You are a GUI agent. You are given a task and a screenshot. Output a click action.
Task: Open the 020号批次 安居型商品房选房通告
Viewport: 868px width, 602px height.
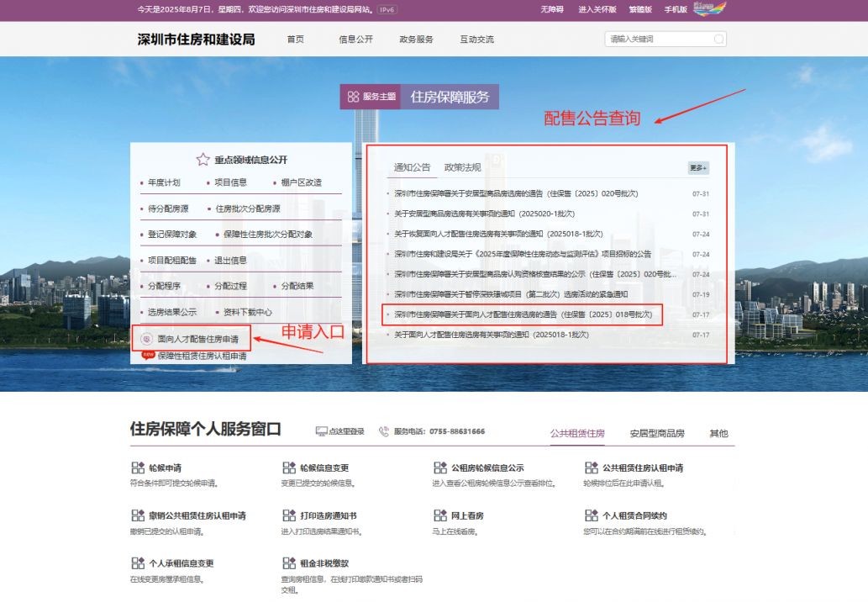[x=516, y=193]
